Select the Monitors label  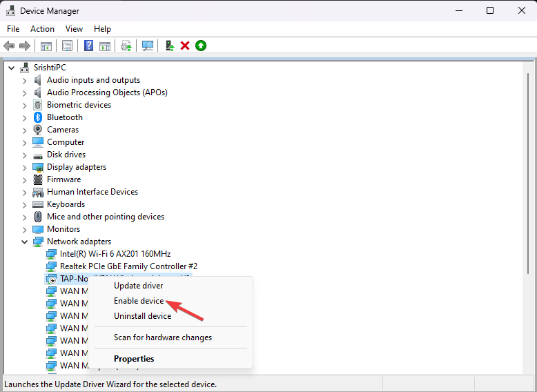click(x=64, y=229)
